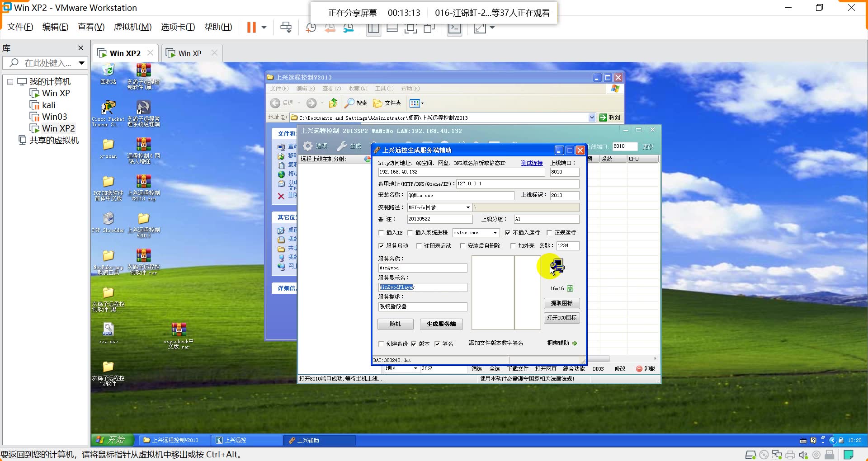Open the VMware library search dropdown arrow

81,63
